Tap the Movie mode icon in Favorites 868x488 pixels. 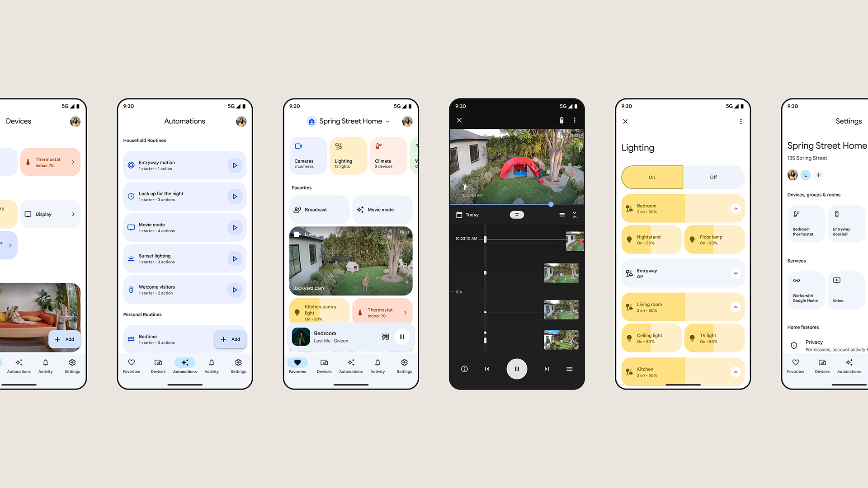point(360,209)
